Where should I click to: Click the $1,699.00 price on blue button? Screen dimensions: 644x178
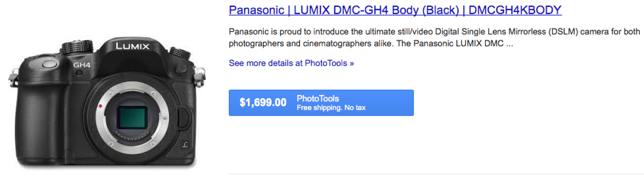click(263, 102)
